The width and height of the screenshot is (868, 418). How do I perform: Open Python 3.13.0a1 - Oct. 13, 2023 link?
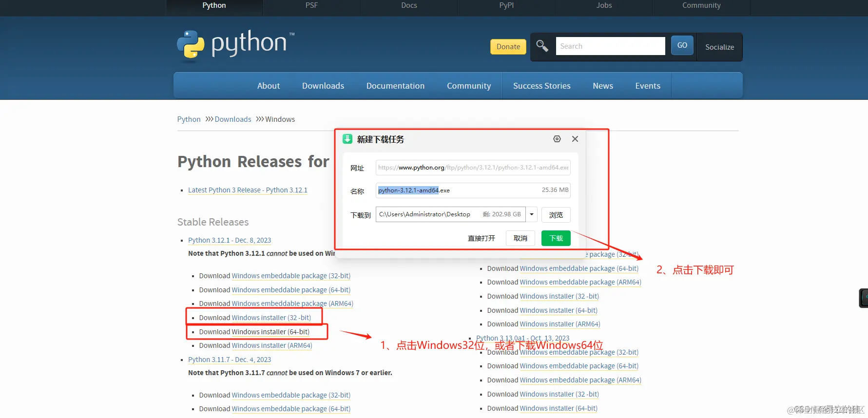(x=523, y=338)
